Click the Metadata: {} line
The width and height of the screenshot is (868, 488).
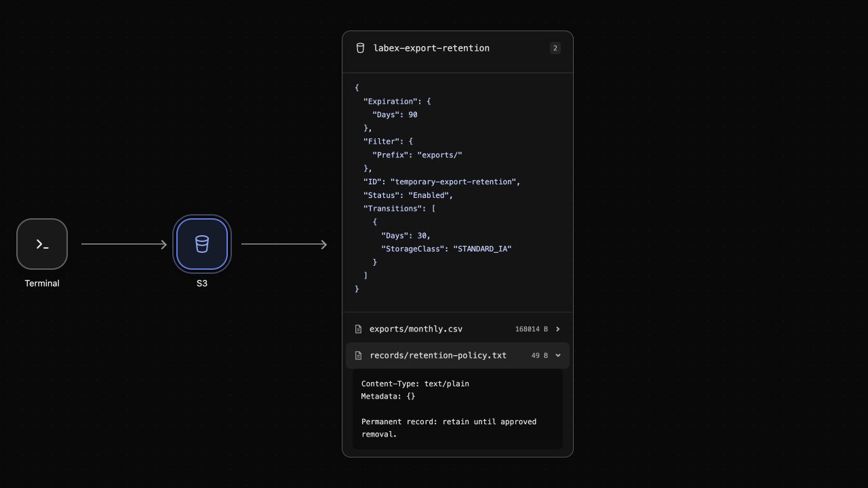click(x=389, y=396)
